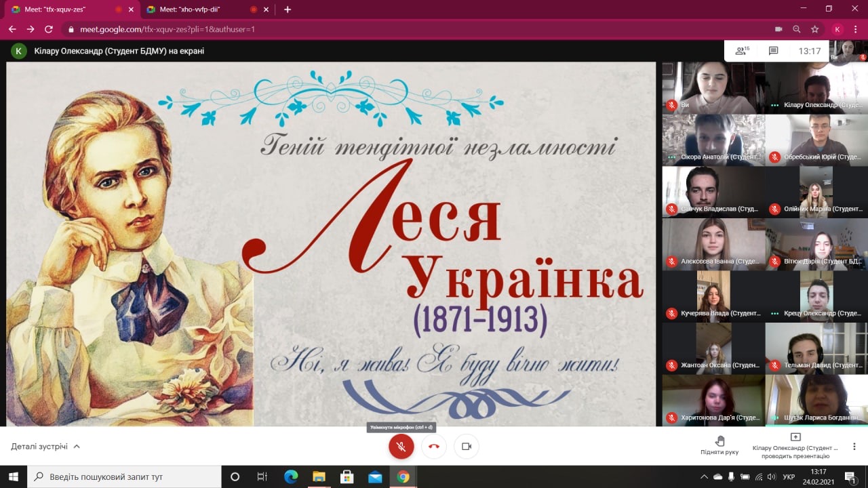Image resolution: width=868 pixels, height=488 pixels.
Task: Select Жантоан Оксана video tile
Action: (713, 348)
